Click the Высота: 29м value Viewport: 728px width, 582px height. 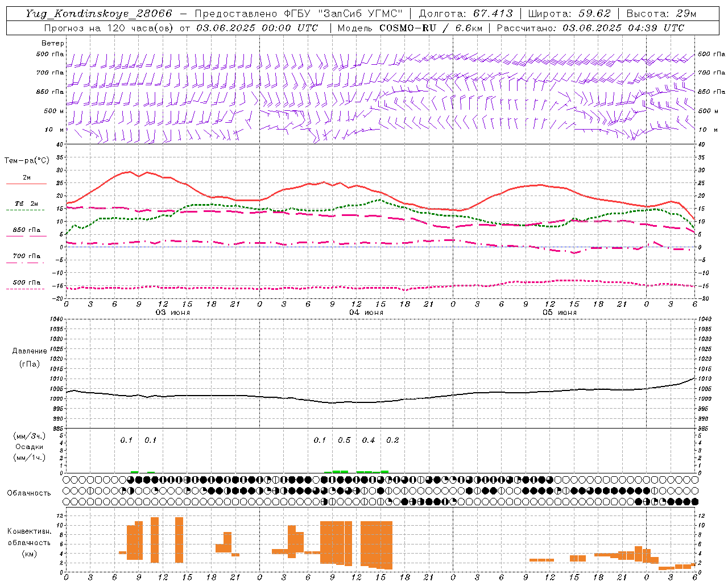pyautogui.click(x=661, y=14)
